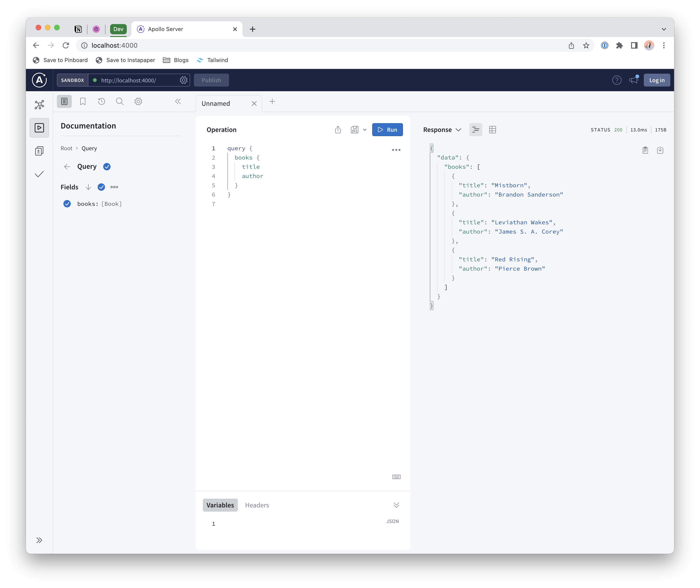700x588 pixels.
Task: Switch response to table view icon
Action: (492, 130)
